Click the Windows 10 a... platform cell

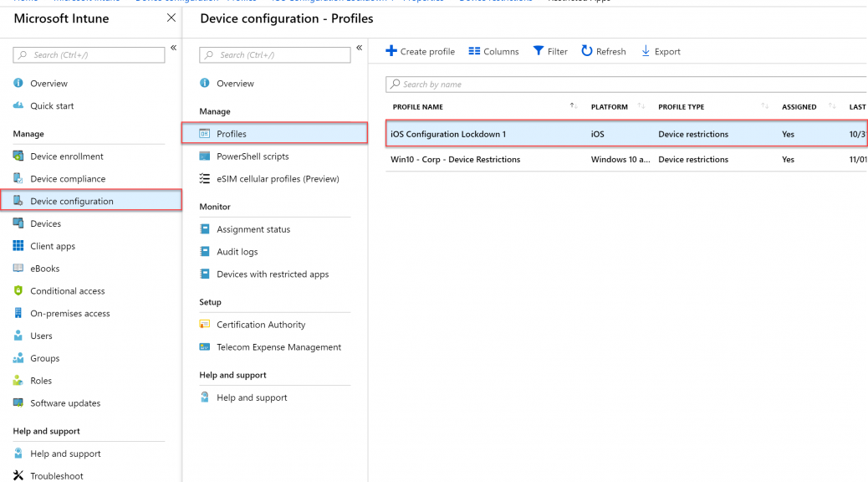pyautogui.click(x=620, y=159)
